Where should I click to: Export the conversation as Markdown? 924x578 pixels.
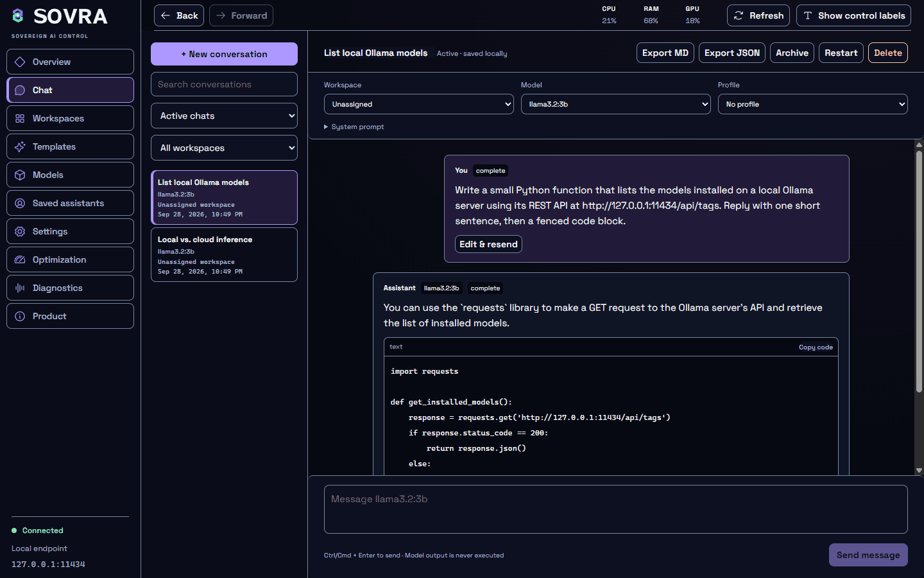665,53
